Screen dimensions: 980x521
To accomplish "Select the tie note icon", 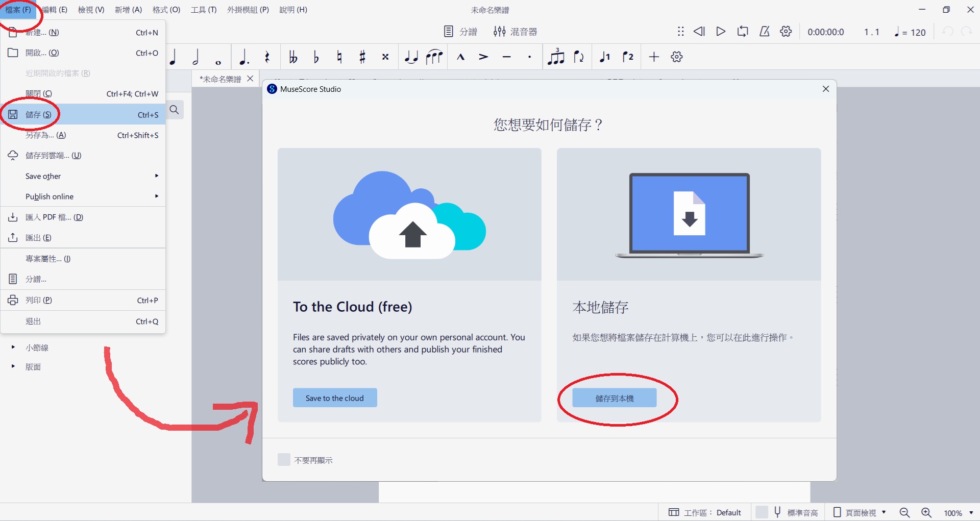I will [x=411, y=57].
